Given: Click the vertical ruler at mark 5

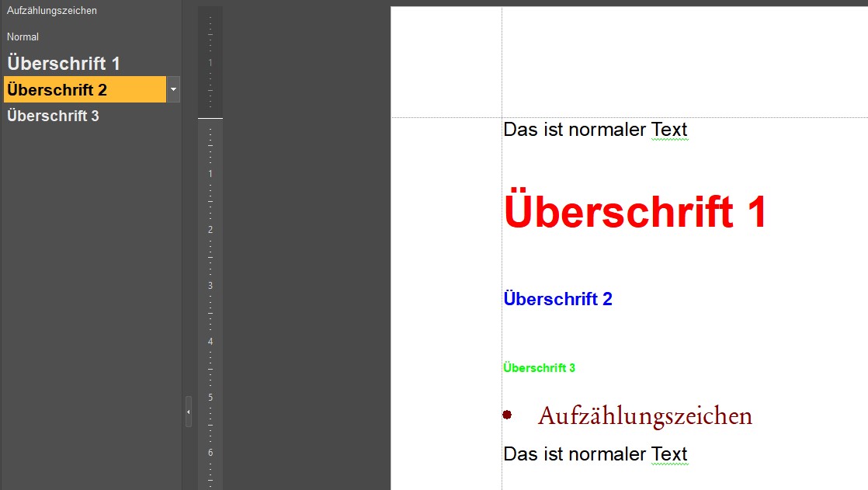Looking at the screenshot, I should point(210,398).
